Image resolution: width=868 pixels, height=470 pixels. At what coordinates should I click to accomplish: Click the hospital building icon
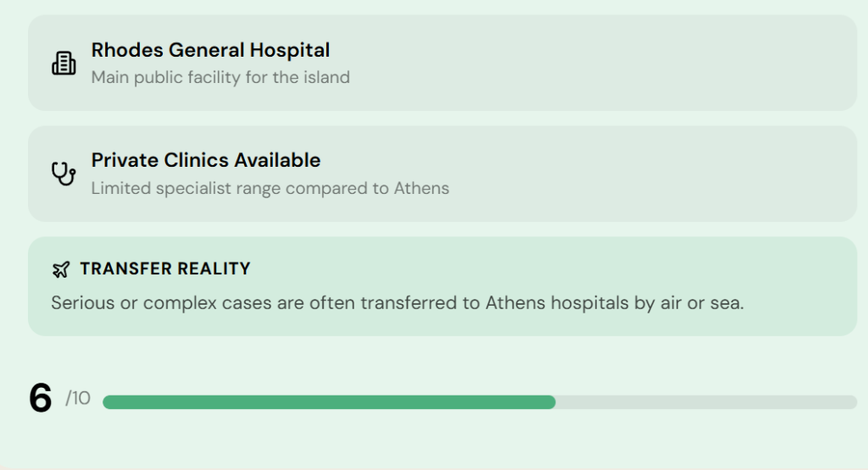pyautogui.click(x=64, y=64)
